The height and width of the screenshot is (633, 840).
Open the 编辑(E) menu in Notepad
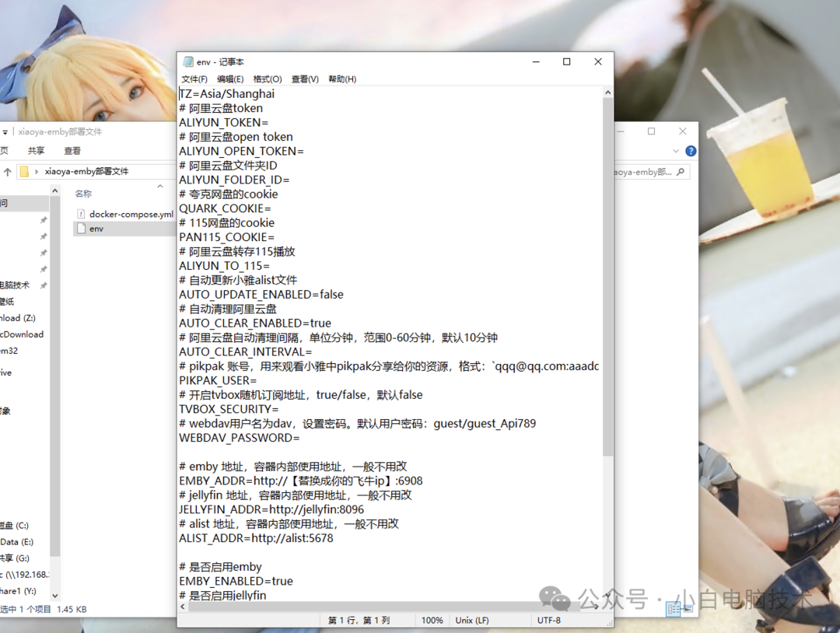230,79
